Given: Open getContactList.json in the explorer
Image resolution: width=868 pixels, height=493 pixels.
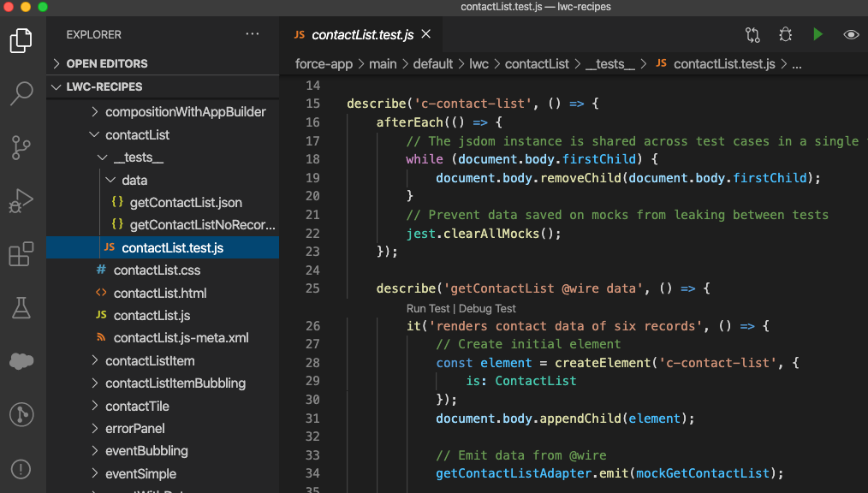Looking at the screenshot, I should click(x=185, y=203).
